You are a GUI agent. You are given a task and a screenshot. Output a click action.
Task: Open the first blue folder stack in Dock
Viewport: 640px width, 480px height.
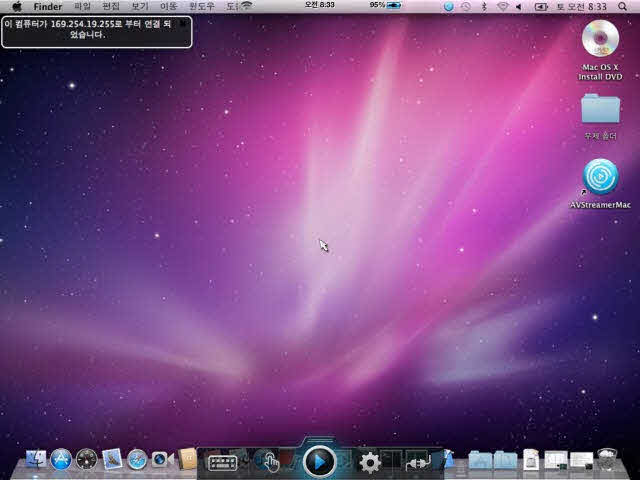(479, 460)
